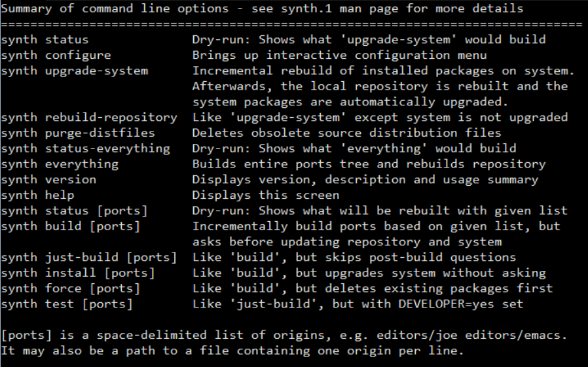Screen dimensions: 588x367
Task: Click the 'Deletes obsolete source distribution files' description
Action: 346,133
